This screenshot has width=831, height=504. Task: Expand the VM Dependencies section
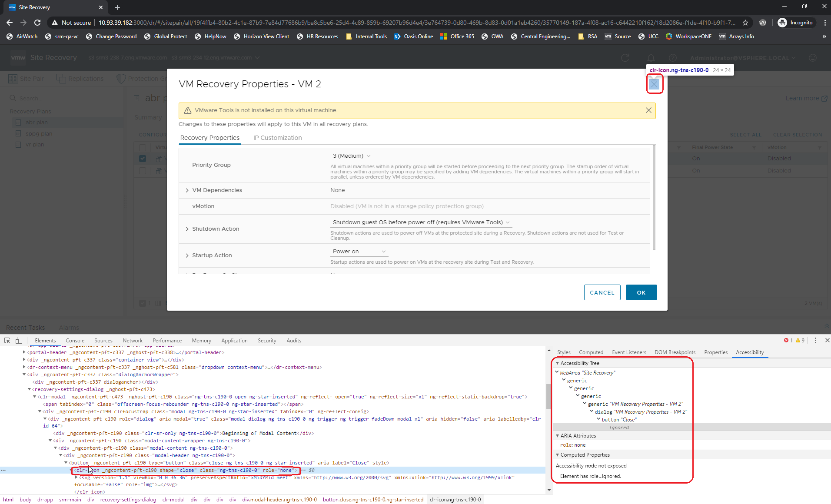click(187, 190)
